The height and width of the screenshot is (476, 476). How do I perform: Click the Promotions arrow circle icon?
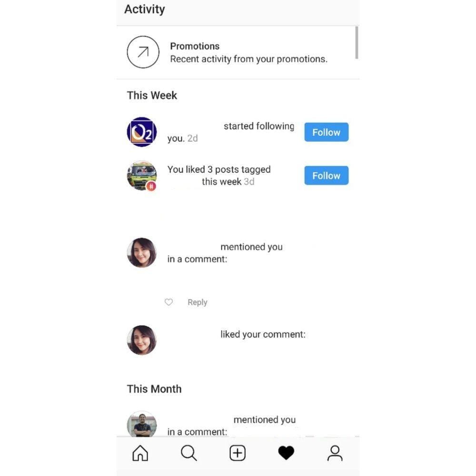143,52
